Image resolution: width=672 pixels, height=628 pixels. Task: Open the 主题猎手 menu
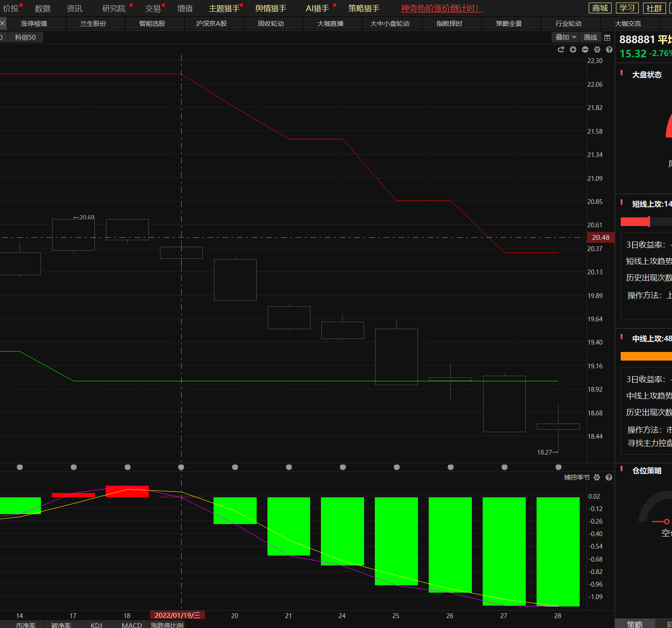[x=224, y=9]
